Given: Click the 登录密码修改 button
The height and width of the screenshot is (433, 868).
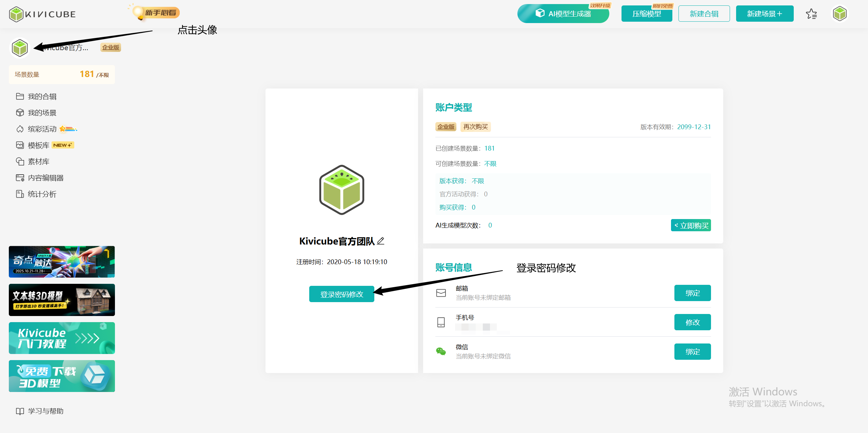Looking at the screenshot, I should tap(341, 294).
